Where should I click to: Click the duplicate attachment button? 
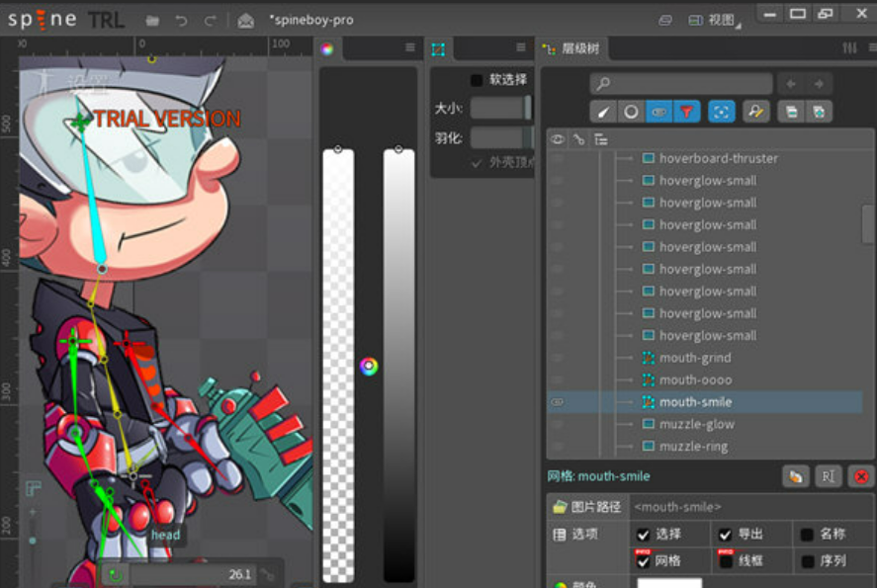point(795,476)
